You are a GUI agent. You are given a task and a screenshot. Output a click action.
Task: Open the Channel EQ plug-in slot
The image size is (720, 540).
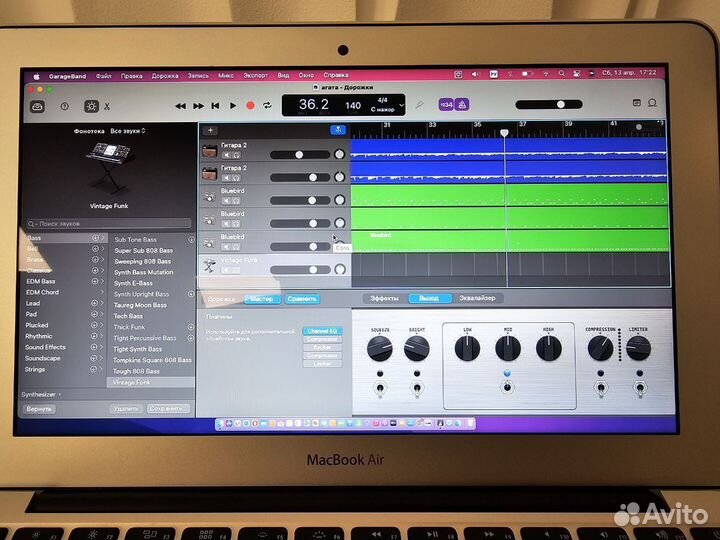(322, 331)
